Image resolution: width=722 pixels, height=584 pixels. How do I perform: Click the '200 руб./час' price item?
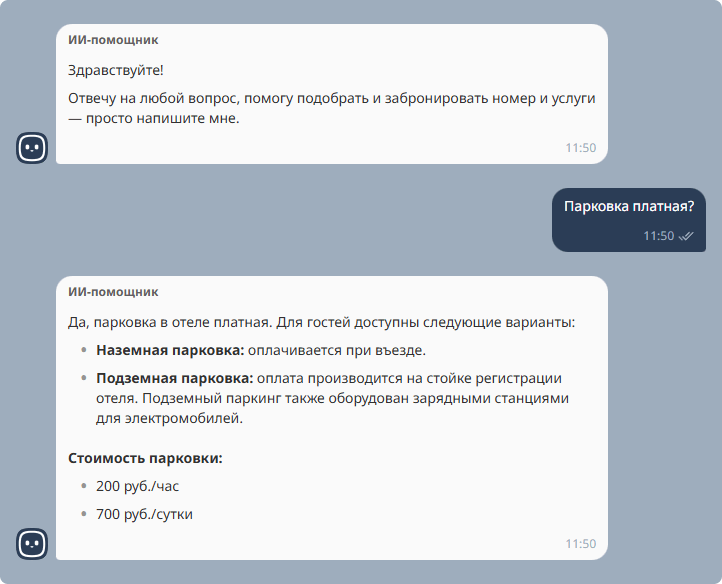[137, 486]
